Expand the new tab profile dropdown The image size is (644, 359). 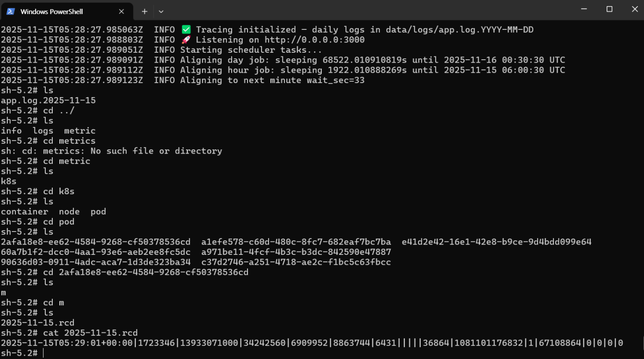click(x=161, y=11)
